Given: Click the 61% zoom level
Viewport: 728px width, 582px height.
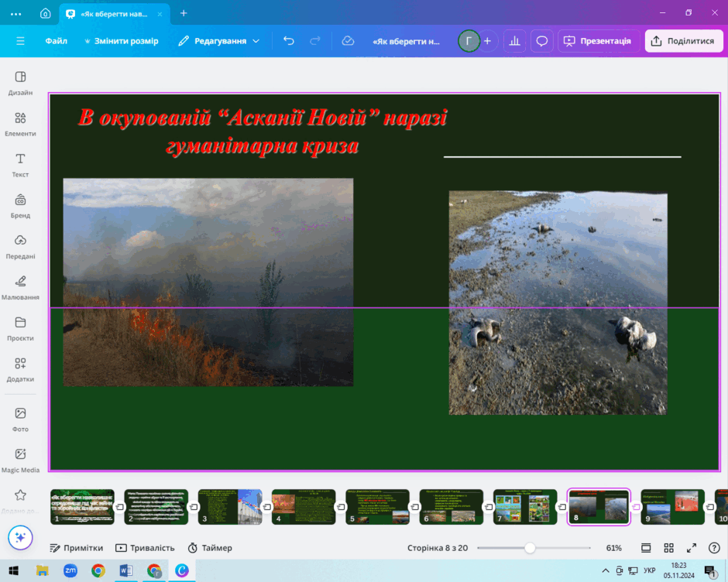Looking at the screenshot, I should tap(614, 548).
